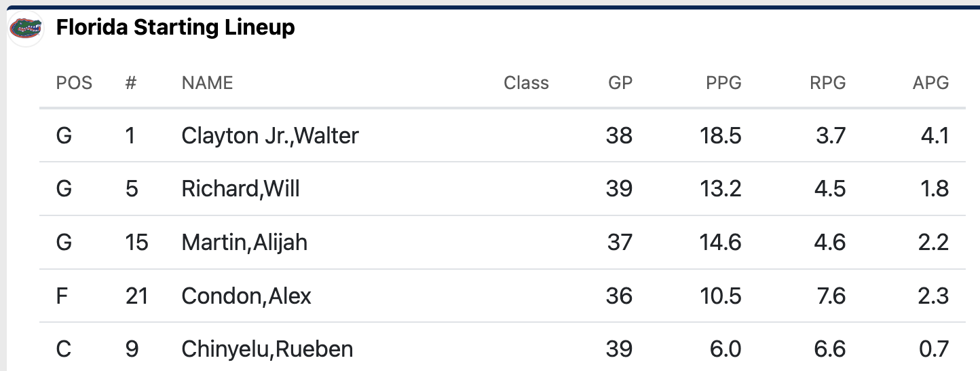Open player Condon,Alex

pos(246,296)
